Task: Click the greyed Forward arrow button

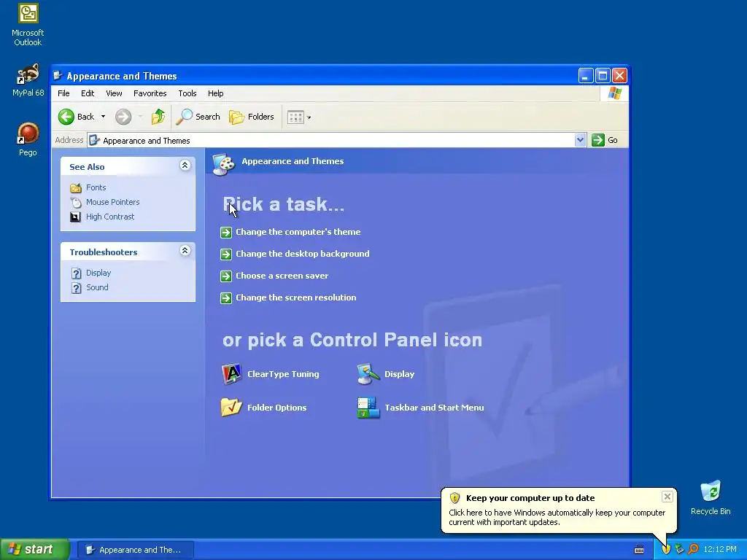Action: coord(123,117)
